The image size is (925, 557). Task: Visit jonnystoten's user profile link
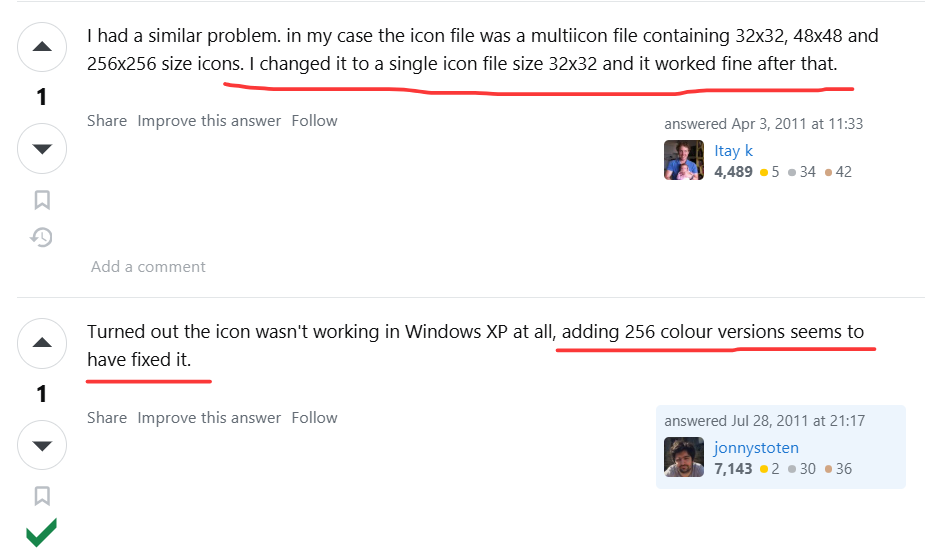coord(756,447)
